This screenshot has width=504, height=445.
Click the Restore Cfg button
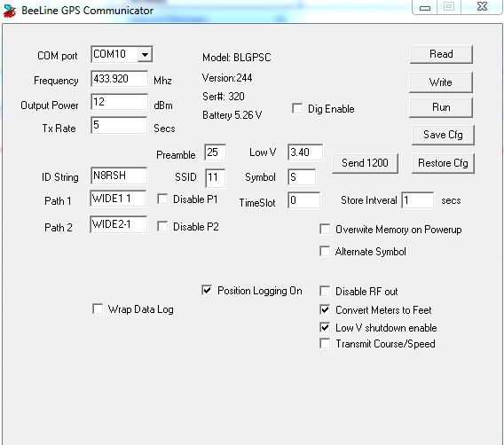click(443, 163)
